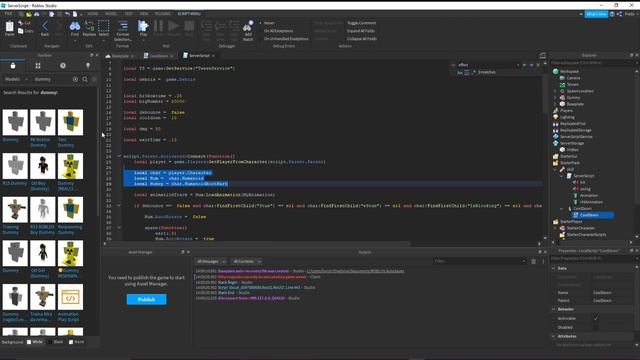Collapse the Data section in Properties

(554, 269)
